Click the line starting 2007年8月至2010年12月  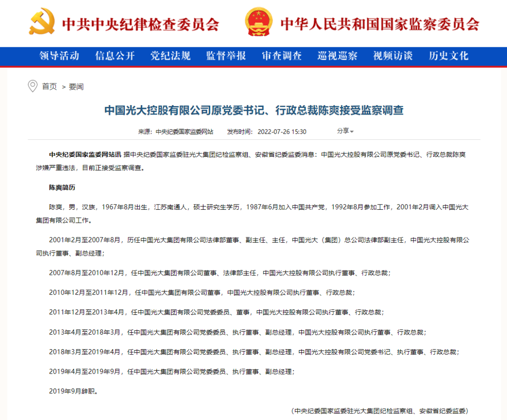220,273
